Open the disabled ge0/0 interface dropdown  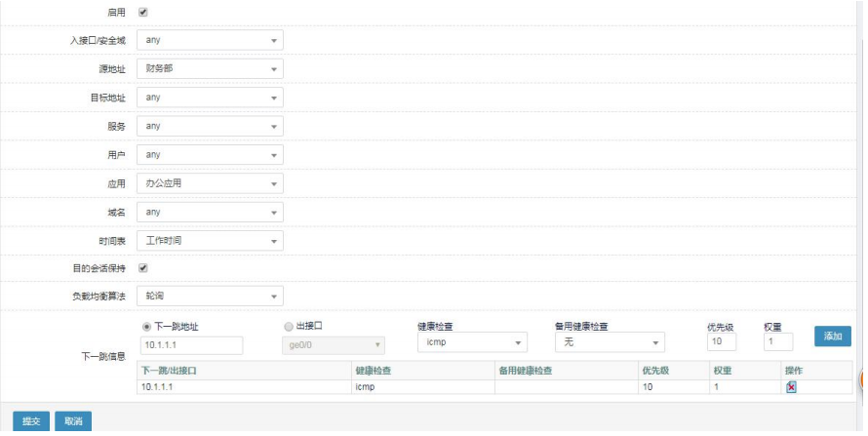tap(334, 344)
